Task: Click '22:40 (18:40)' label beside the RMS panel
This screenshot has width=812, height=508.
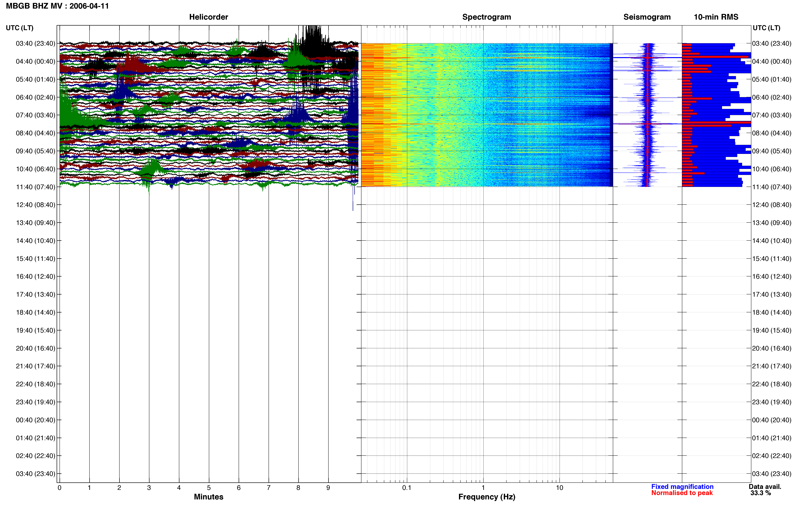Action: pyautogui.click(x=772, y=384)
